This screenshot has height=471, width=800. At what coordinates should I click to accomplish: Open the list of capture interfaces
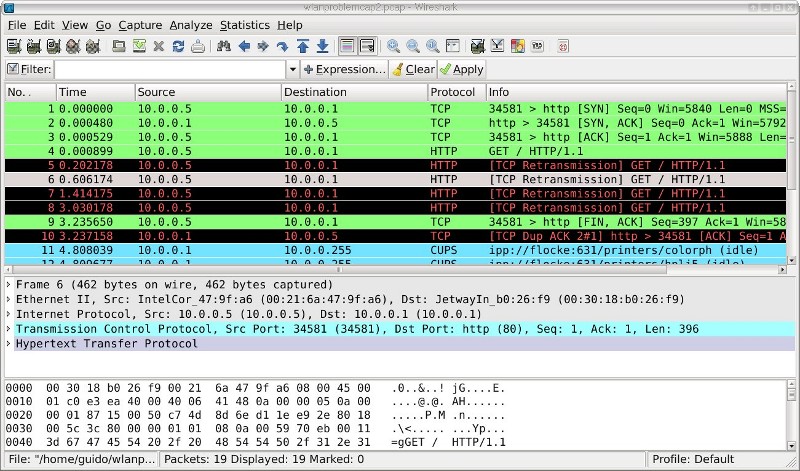[14, 46]
